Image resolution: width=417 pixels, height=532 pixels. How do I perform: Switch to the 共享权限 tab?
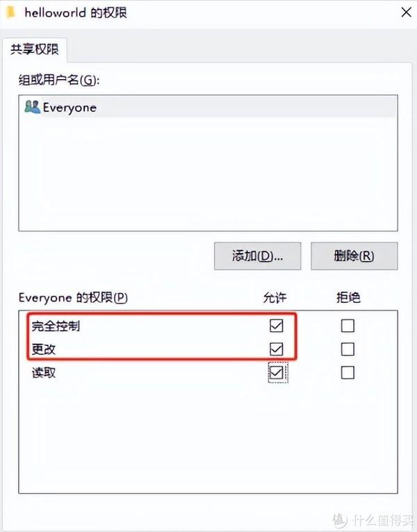34,49
